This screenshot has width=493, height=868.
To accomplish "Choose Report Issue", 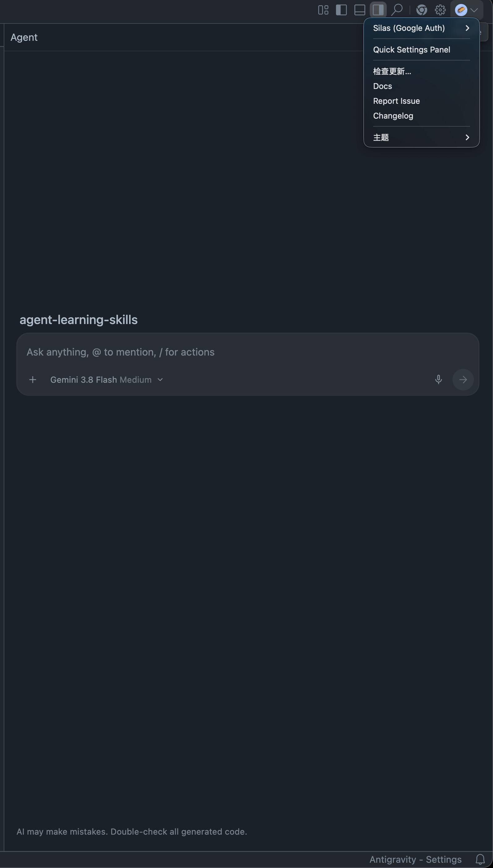I will tap(421, 101).
